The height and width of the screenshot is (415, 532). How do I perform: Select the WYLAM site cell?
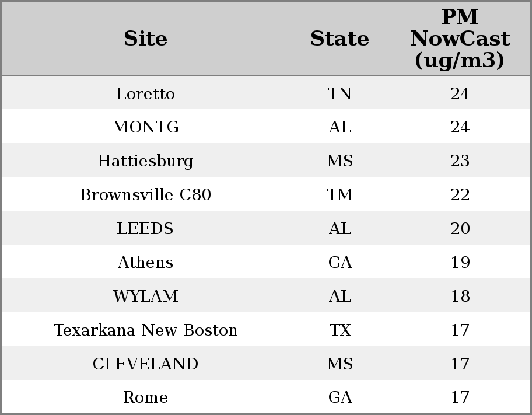coord(145,296)
